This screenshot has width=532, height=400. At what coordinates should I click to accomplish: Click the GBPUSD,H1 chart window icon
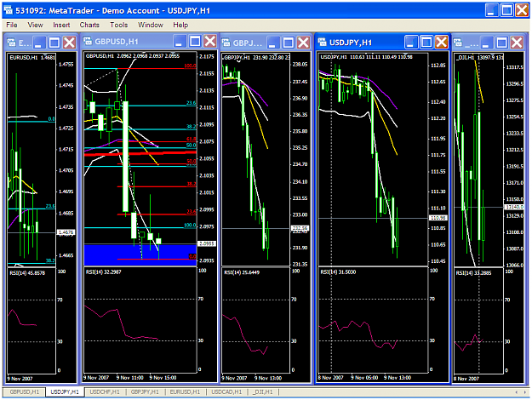88,42
